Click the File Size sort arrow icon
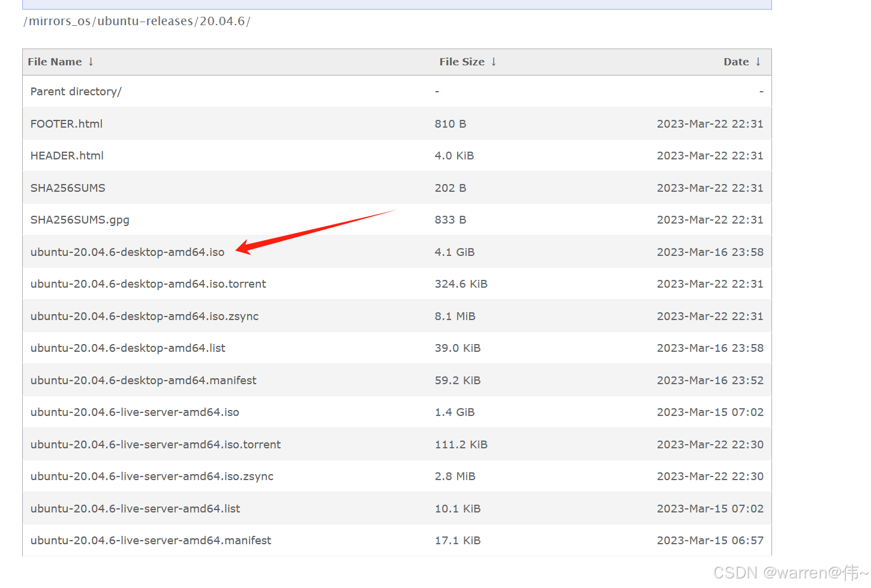The image size is (871, 588). point(494,62)
